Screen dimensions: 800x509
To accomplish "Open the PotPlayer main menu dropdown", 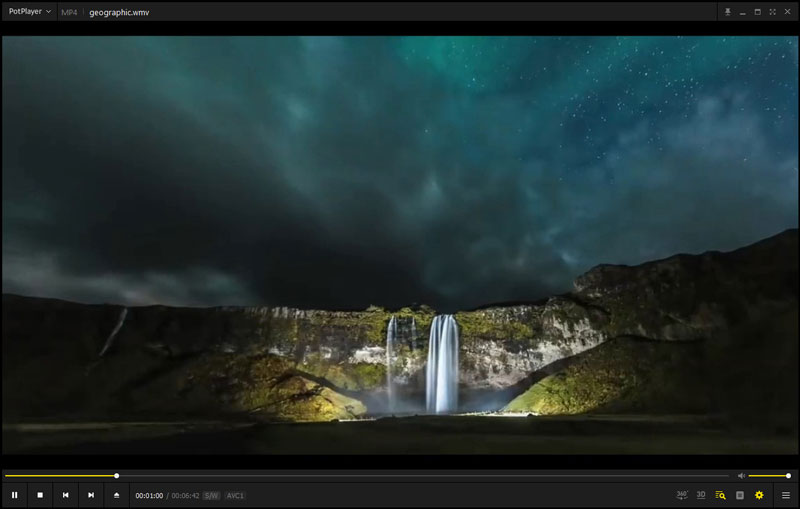I will 30,12.
